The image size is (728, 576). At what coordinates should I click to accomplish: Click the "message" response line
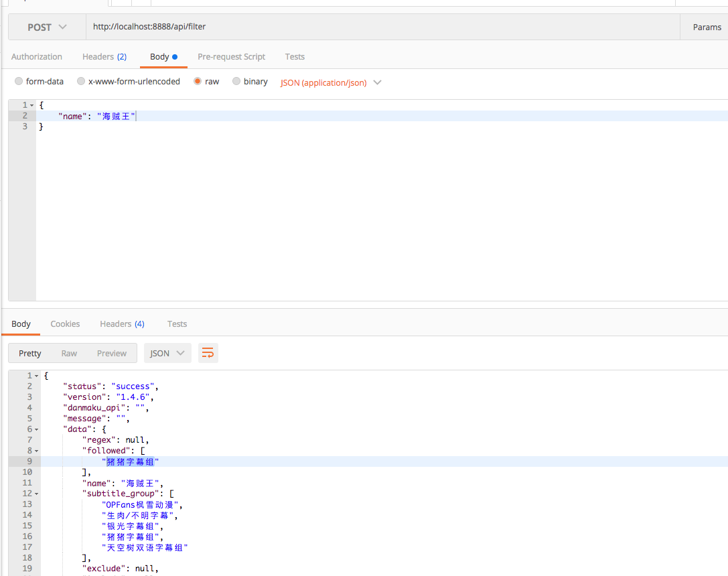point(96,418)
